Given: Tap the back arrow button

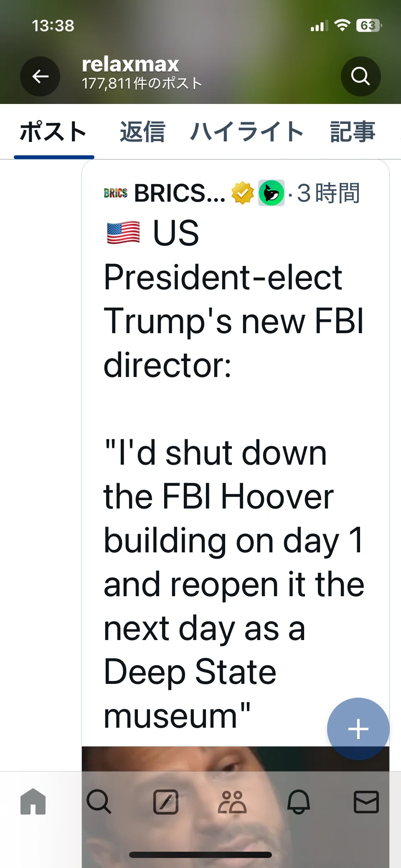Looking at the screenshot, I should 40,76.
